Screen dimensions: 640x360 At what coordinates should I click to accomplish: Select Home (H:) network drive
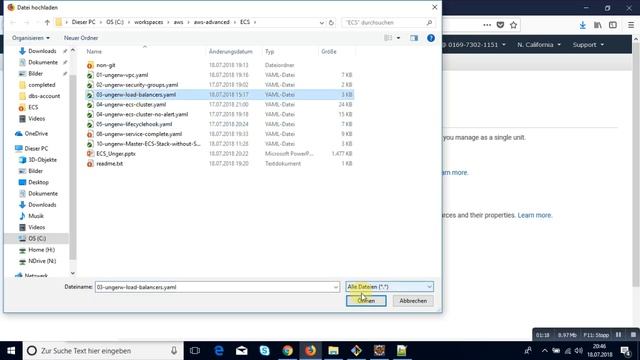click(41, 250)
